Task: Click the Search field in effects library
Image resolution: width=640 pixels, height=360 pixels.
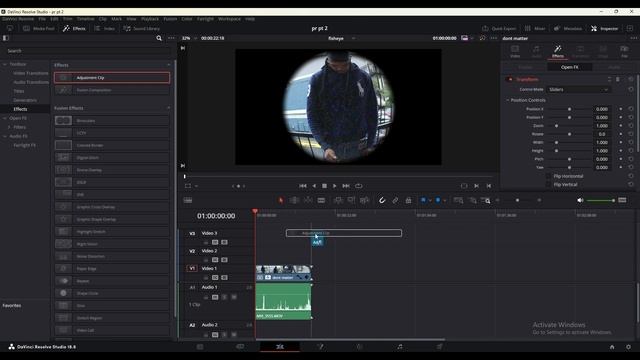Action: coord(88,51)
